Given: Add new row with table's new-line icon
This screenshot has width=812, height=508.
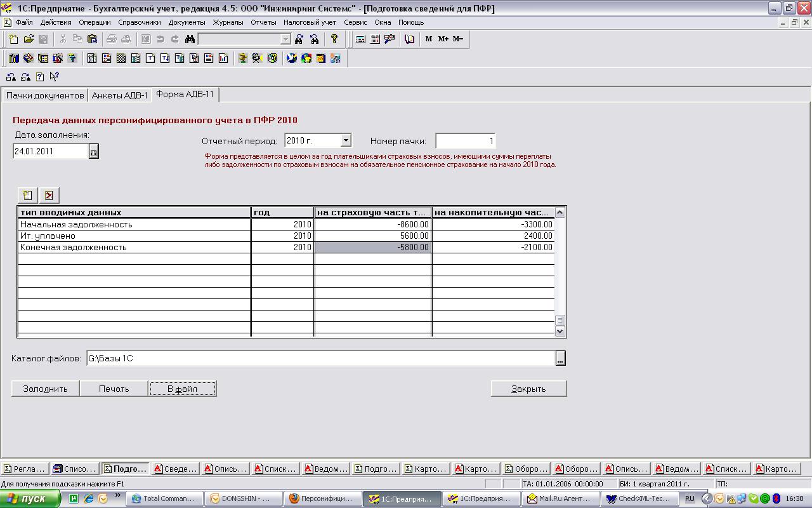Looking at the screenshot, I should (27, 196).
